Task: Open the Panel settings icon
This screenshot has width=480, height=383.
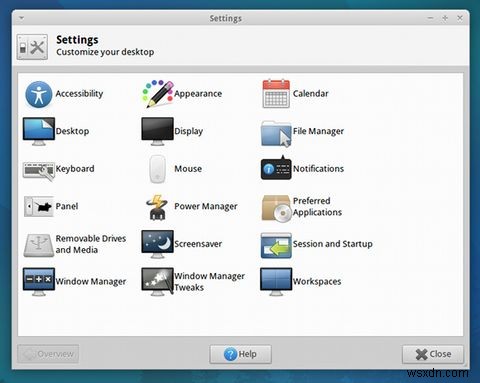Action: (39, 206)
